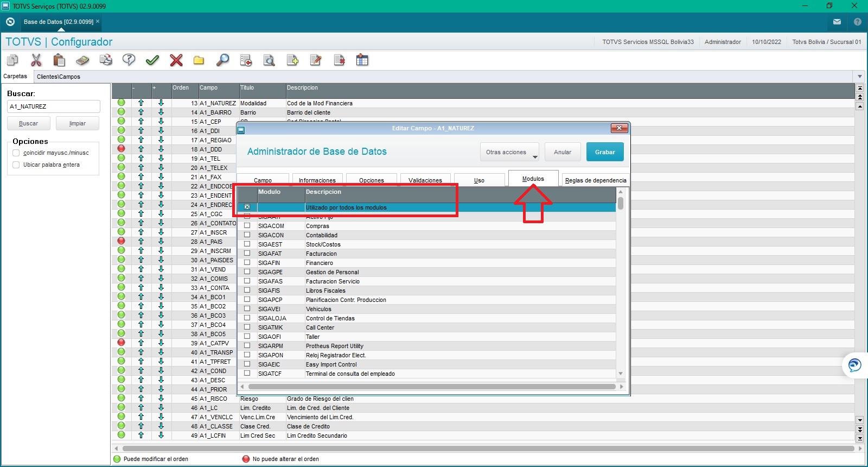Check the SIGAEST Stock/Costos module checkbox

pyautogui.click(x=247, y=244)
